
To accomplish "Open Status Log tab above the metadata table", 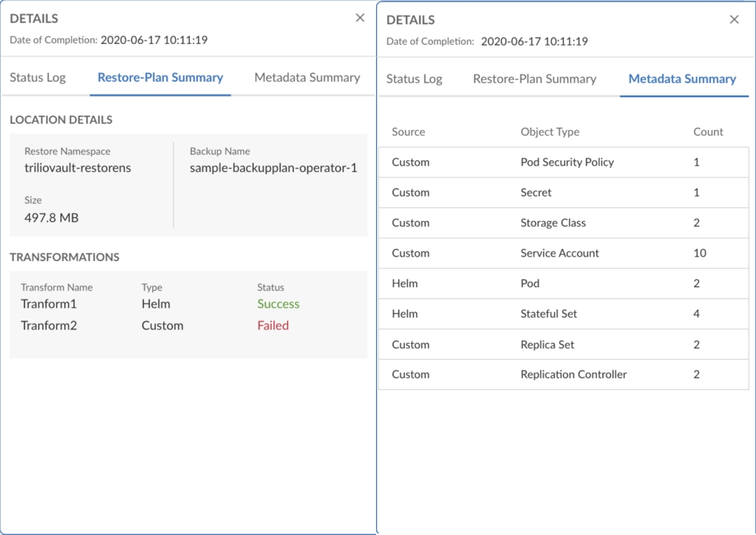I will pos(415,79).
